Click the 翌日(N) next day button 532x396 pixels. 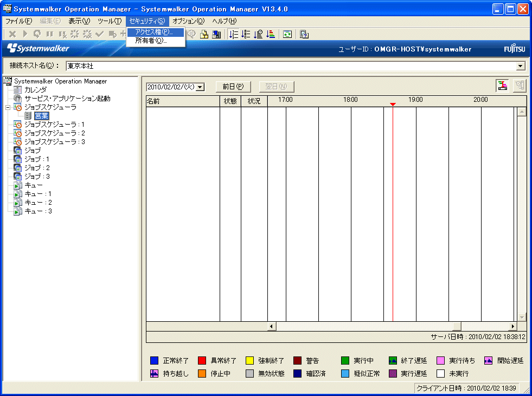[277, 87]
